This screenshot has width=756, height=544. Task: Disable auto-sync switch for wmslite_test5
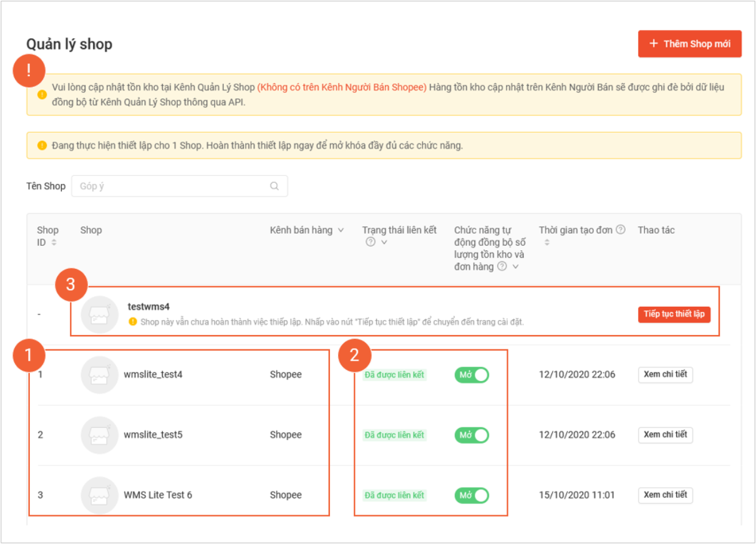472,435
